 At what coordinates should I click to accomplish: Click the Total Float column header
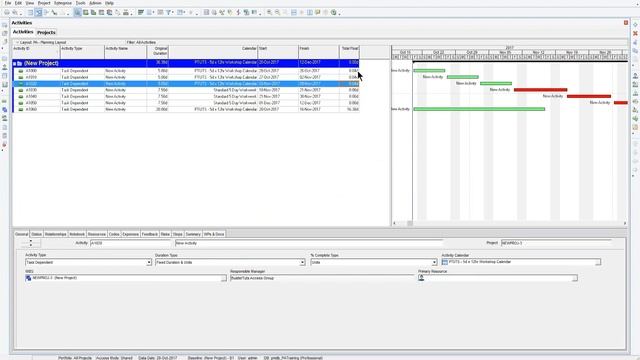pos(349,52)
